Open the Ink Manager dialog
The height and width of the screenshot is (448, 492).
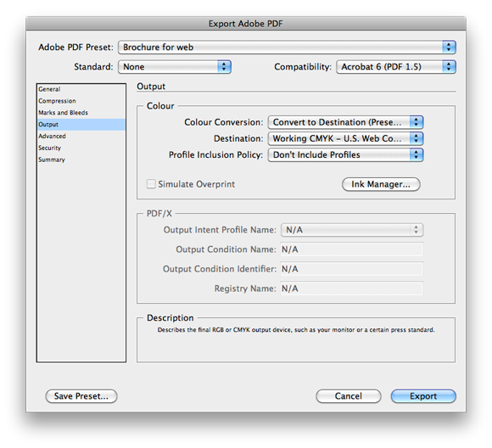pyautogui.click(x=381, y=184)
